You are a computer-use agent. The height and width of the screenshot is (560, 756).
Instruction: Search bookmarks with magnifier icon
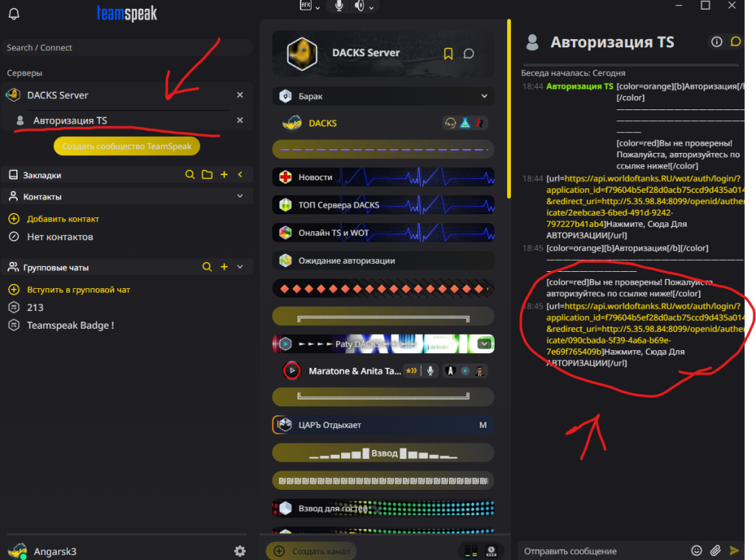[190, 174]
